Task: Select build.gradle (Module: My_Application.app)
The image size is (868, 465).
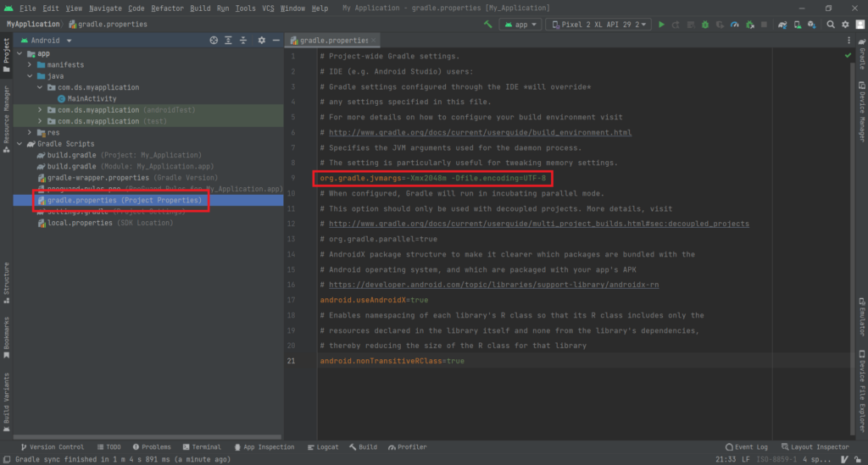Action: pyautogui.click(x=125, y=166)
